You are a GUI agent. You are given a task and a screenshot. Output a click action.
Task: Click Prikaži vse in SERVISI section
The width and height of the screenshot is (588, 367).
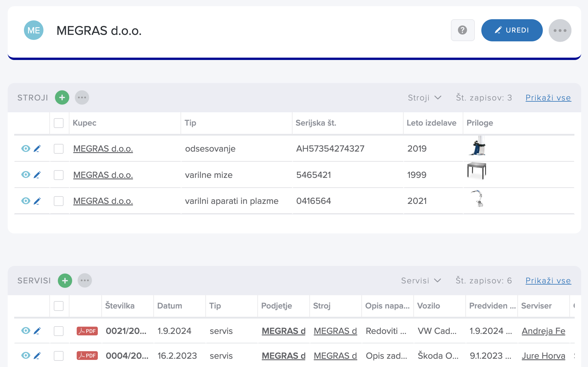point(548,281)
